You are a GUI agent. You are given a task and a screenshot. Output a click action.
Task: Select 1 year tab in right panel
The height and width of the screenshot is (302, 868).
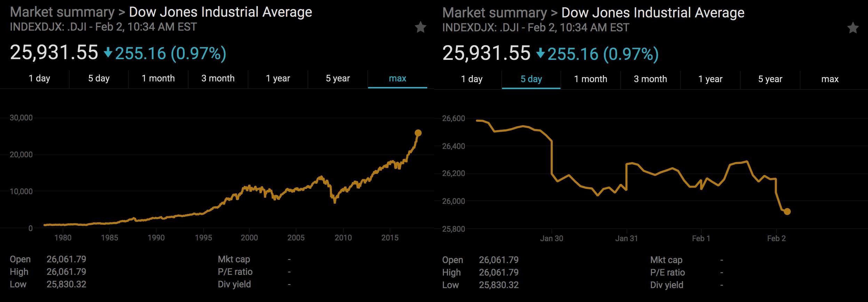pos(710,79)
